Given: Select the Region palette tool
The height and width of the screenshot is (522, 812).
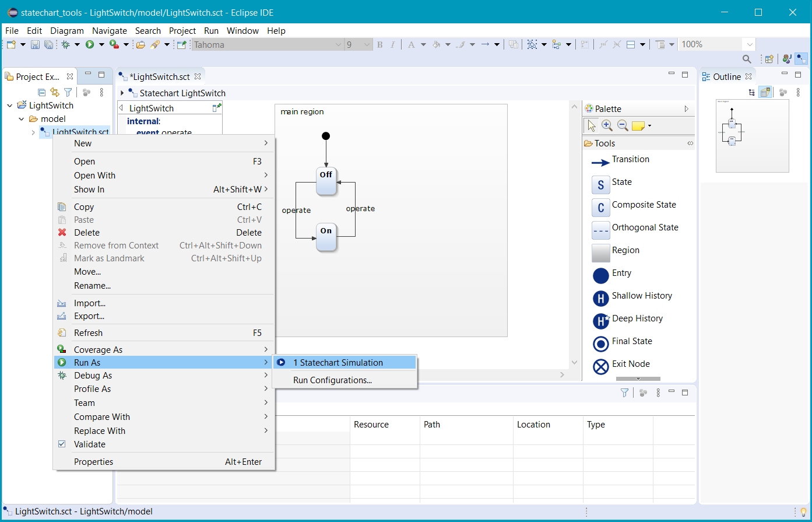Looking at the screenshot, I should point(616,252).
